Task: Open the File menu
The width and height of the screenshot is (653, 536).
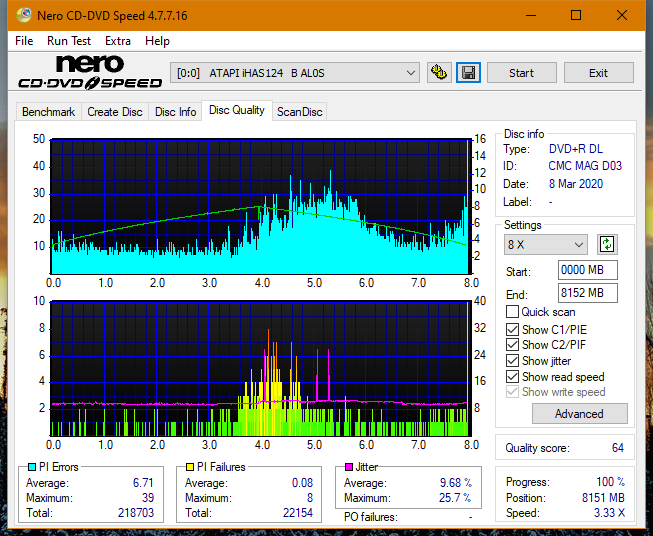Action: click(24, 41)
